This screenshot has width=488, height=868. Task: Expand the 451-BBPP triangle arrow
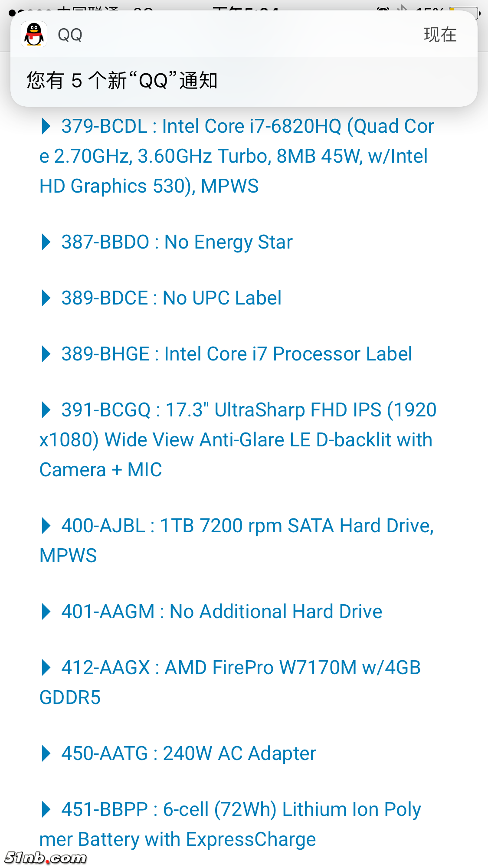46,809
